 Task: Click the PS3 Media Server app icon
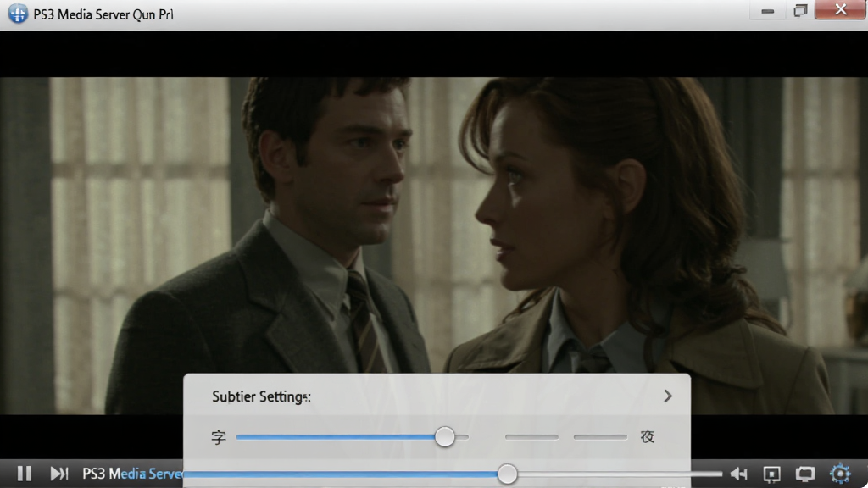[18, 14]
